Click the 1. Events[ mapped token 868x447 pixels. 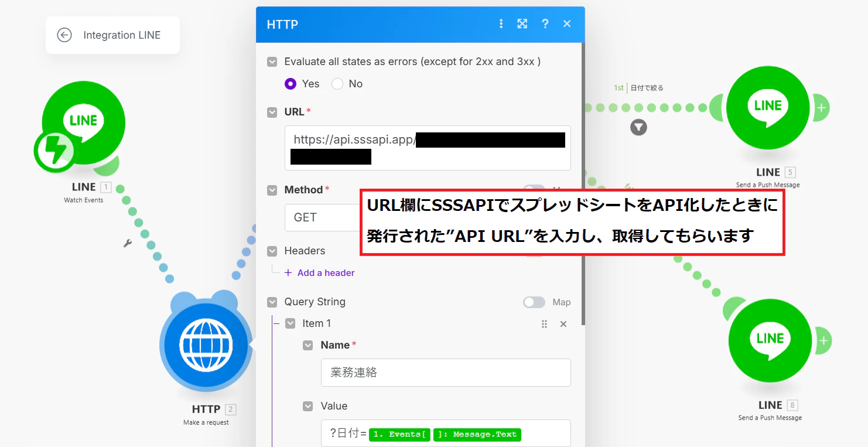click(400, 434)
